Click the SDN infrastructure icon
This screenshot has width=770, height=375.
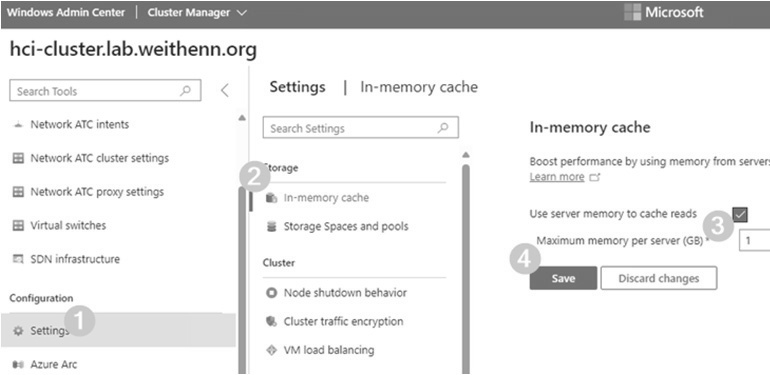pyautogui.click(x=18, y=259)
